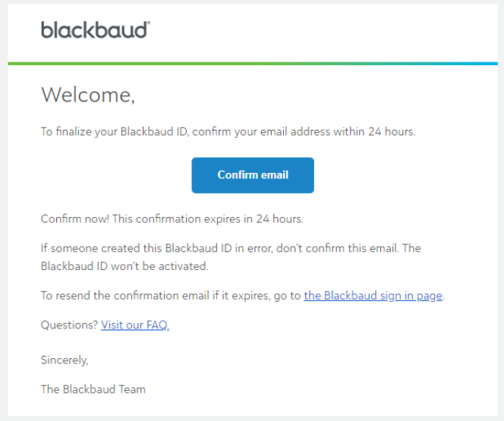
Task: Click the 'Blackbaud ID won't be activated' line
Action: [124, 266]
